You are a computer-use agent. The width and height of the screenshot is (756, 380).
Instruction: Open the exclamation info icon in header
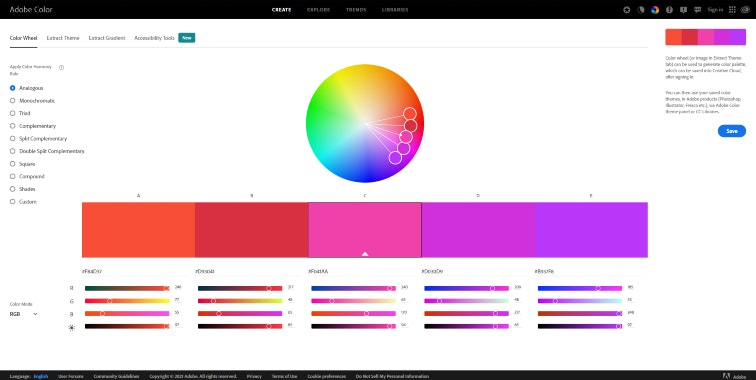pos(669,10)
